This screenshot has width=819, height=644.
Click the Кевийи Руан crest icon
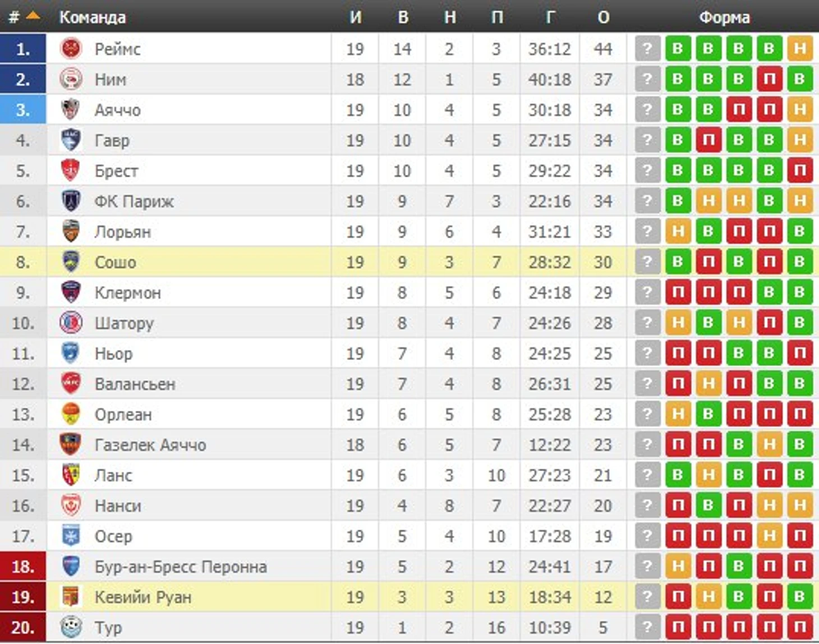tap(71, 597)
